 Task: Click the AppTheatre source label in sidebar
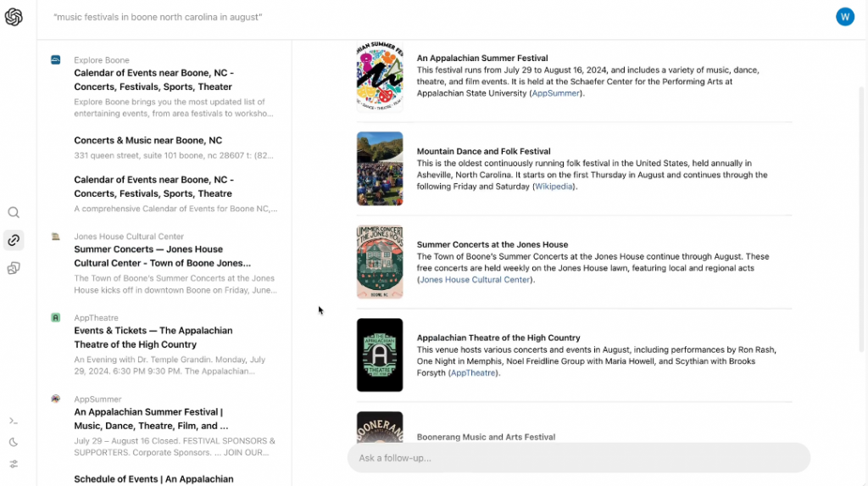(96, 317)
